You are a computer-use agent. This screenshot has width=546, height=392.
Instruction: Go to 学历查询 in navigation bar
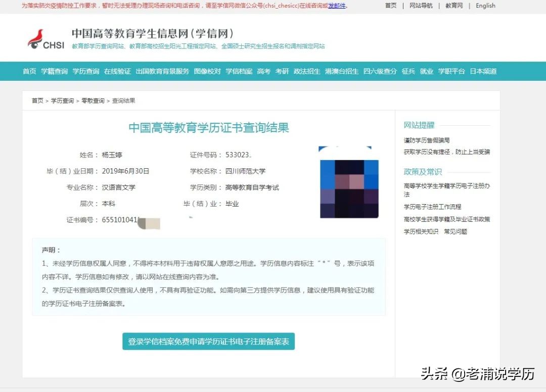(x=85, y=71)
